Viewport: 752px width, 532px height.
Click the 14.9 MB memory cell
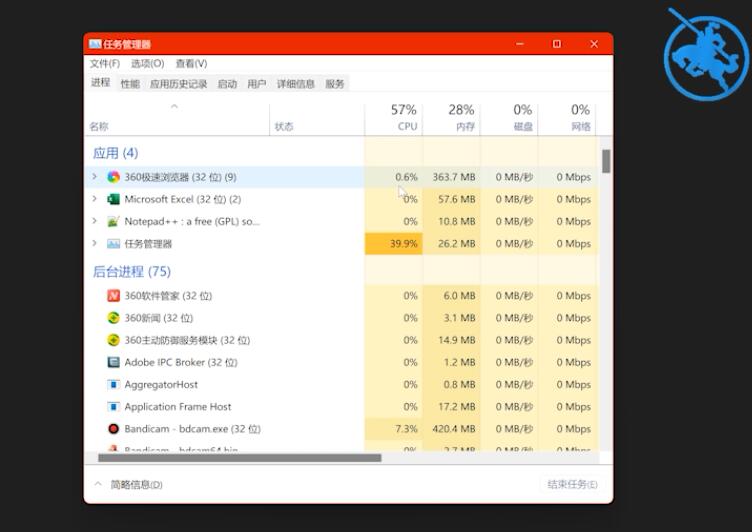tap(451, 340)
